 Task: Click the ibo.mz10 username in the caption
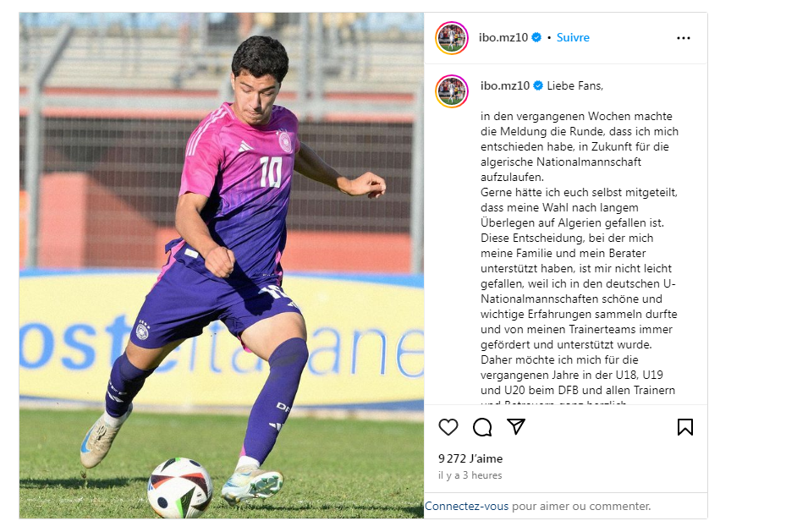[x=505, y=85]
